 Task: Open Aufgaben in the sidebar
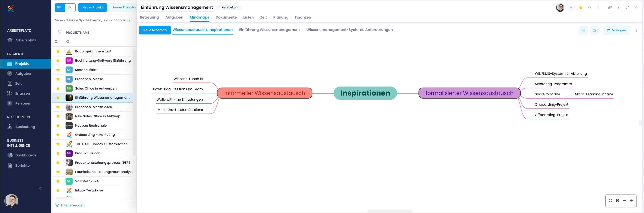(x=24, y=73)
